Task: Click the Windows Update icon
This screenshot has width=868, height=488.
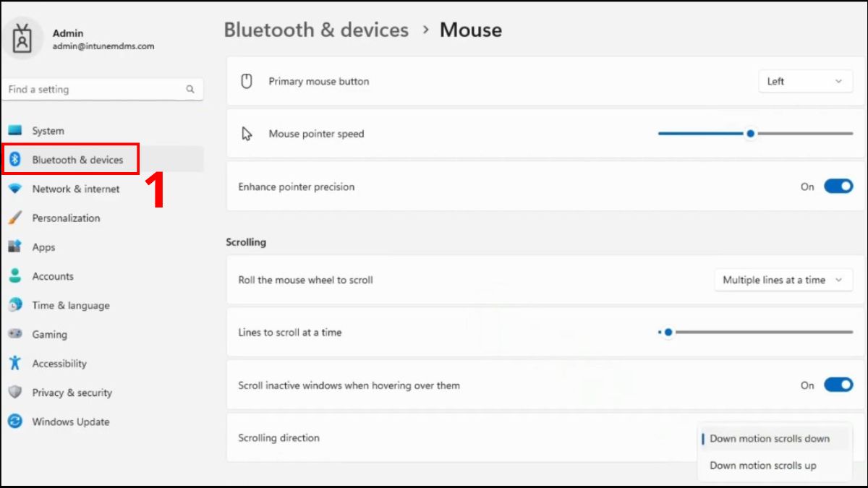Action: [15, 421]
